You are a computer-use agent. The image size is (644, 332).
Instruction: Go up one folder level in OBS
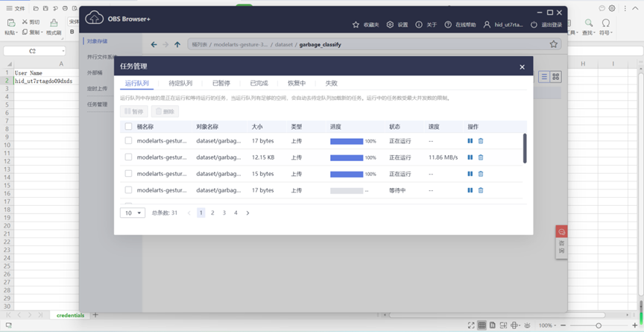pos(177,44)
